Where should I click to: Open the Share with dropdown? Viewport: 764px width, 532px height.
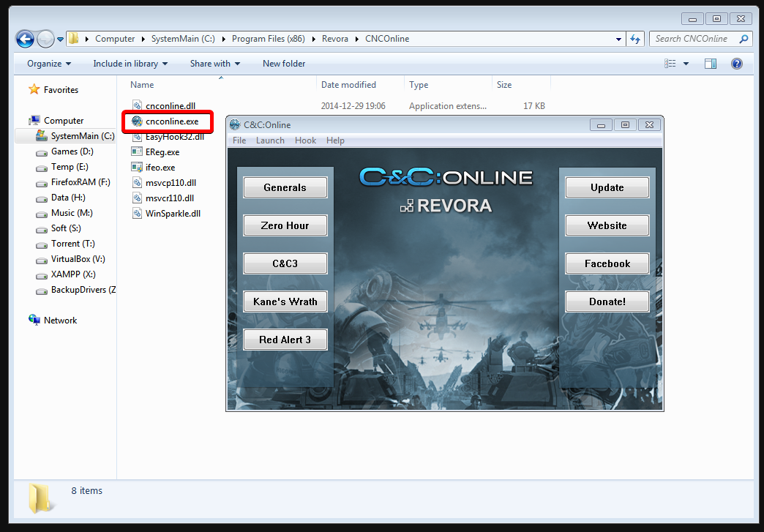pos(215,64)
